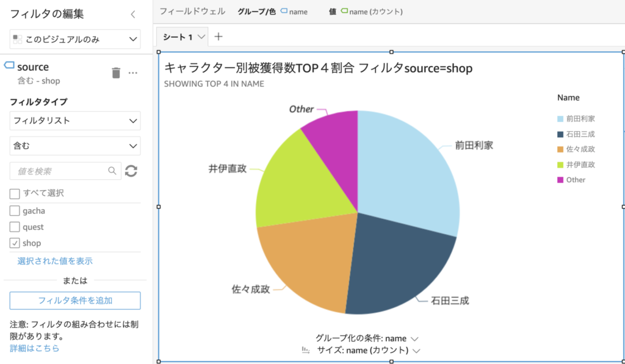Screen dimensions: 625x364
Task: Click the value name count field icon
Action: point(344,11)
